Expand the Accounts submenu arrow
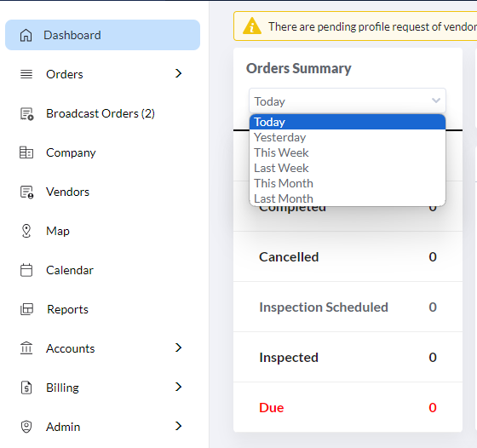477x448 pixels. (x=179, y=347)
